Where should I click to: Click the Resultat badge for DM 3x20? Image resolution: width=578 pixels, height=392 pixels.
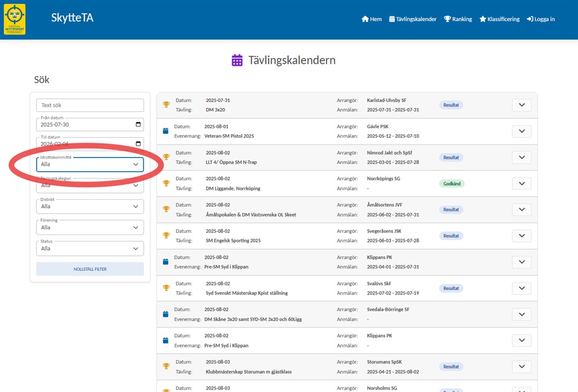[451, 105]
